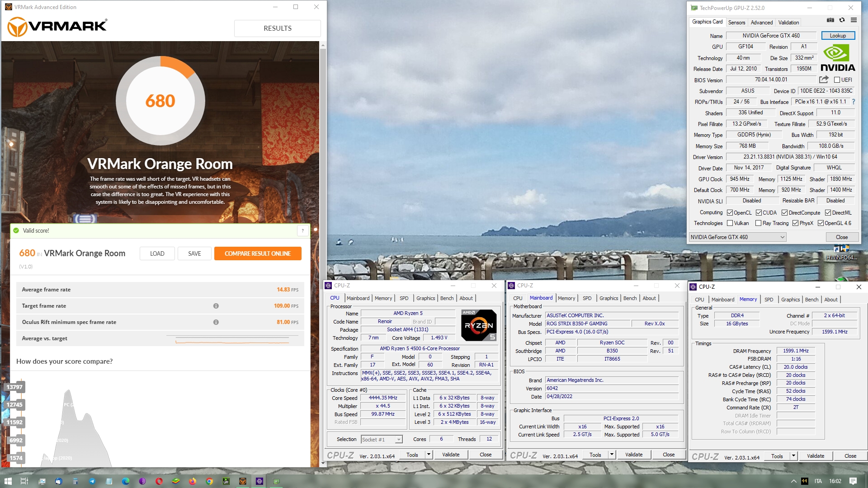Take a GPU-Z screenshot with the camera icon
The height and width of the screenshot is (488, 868).
click(x=830, y=20)
